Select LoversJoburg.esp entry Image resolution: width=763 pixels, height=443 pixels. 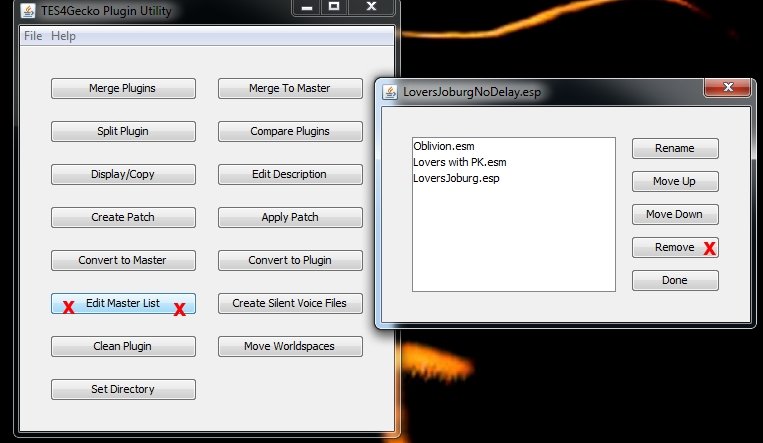(x=513, y=178)
